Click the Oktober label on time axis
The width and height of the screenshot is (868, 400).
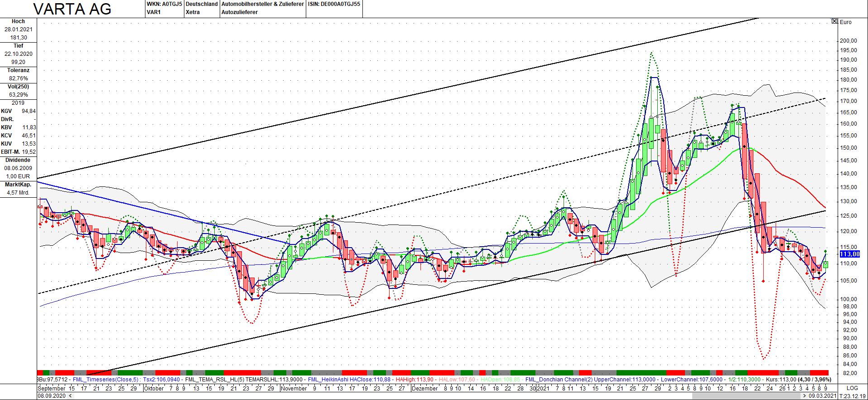point(154,388)
